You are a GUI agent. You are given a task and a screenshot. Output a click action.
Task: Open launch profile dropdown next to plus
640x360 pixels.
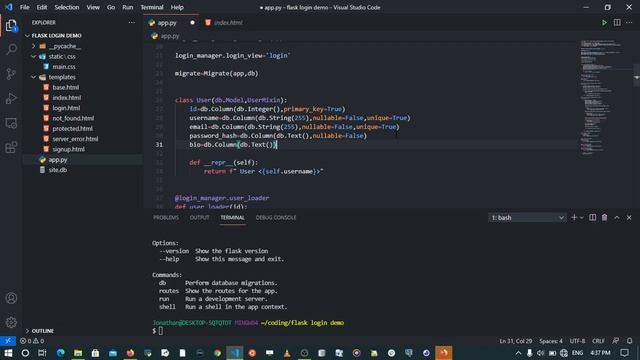582,218
